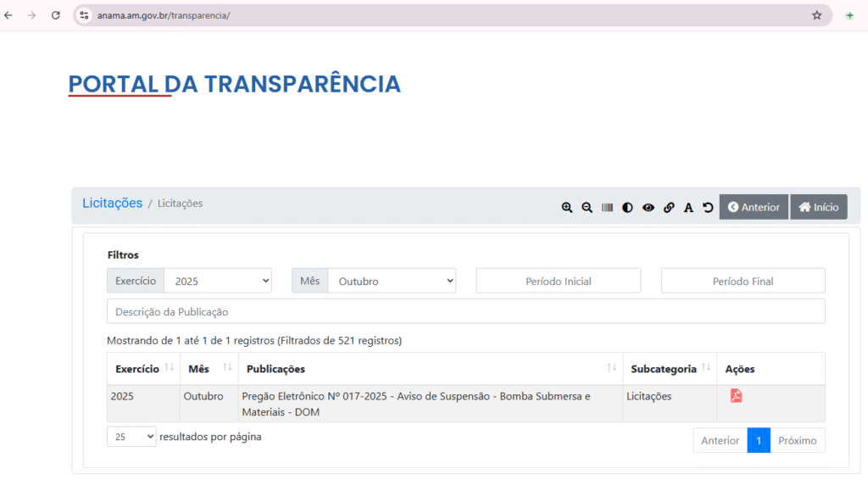Screen dimensions: 868x480
Task: Open the PDF file icon in Ações
Action: tap(736, 396)
